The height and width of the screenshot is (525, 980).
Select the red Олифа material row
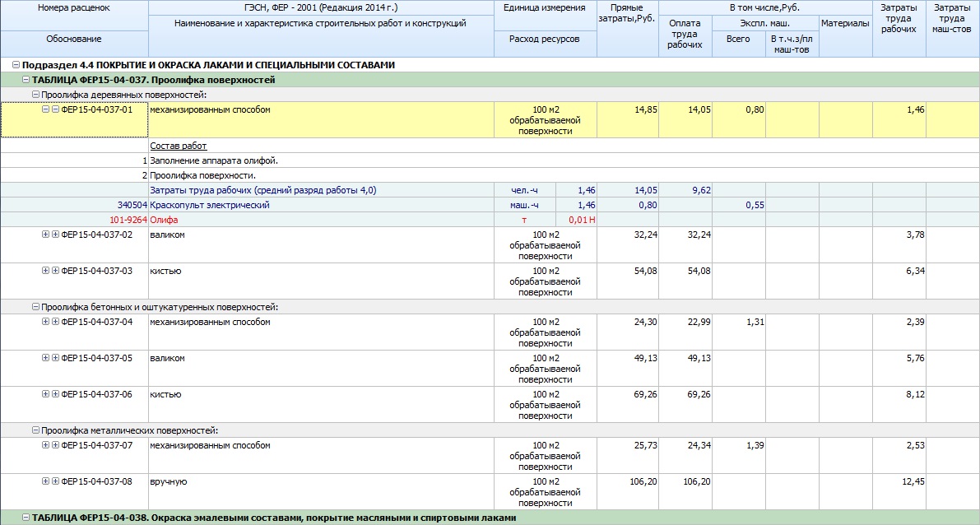490,220
